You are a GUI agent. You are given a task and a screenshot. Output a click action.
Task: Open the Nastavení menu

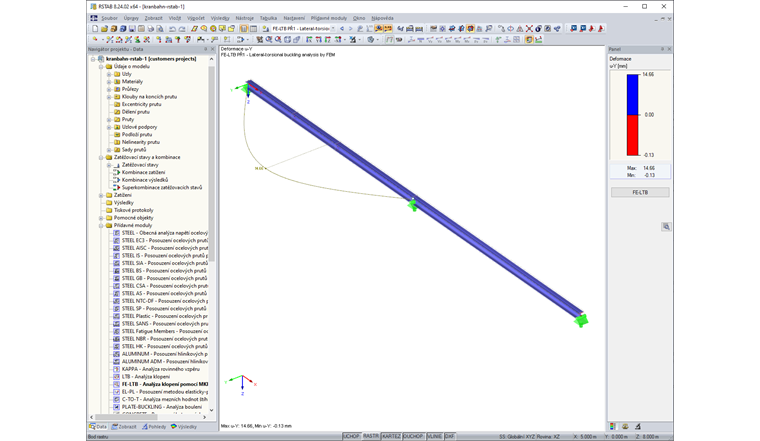coord(294,18)
